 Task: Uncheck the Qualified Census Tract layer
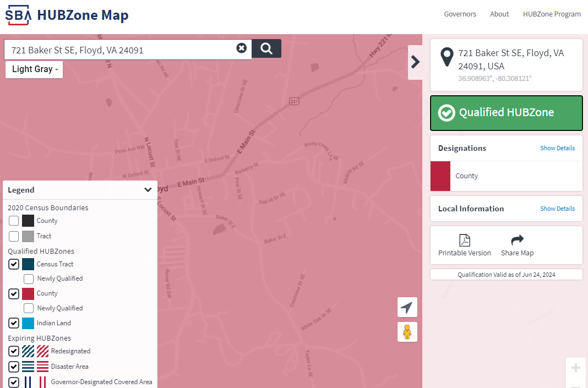coord(13,264)
